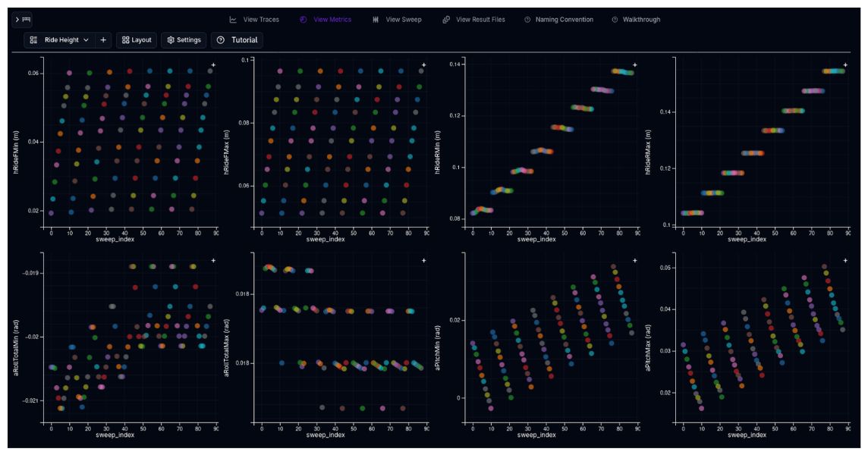Click the plus icon on the hRideRMax plot
The image size is (868, 455).
click(x=845, y=65)
